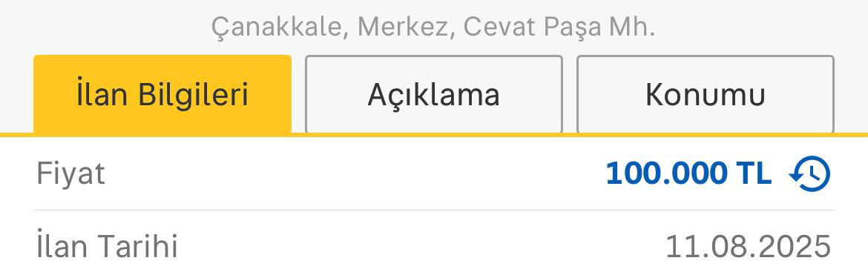View the listing location with Konumu
Screen dimensions: 868x272
click(706, 95)
